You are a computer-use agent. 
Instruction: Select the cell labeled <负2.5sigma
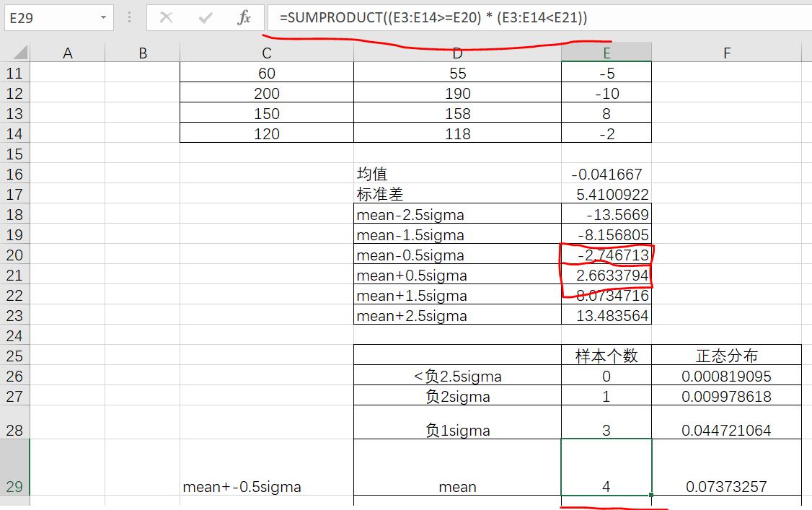click(457, 376)
